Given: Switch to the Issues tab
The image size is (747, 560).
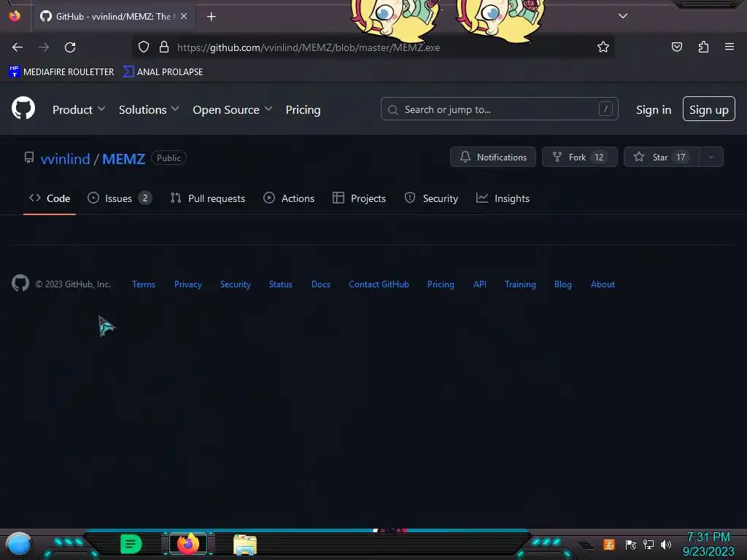Looking at the screenshot, I should pyautogui.click(x=120, y=198).
